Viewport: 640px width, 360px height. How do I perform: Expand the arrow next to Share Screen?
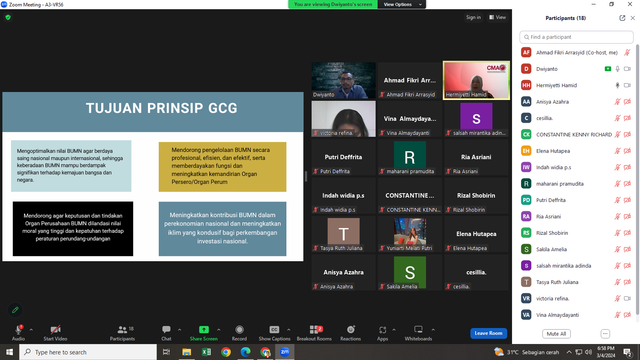(x=219, y=330)
